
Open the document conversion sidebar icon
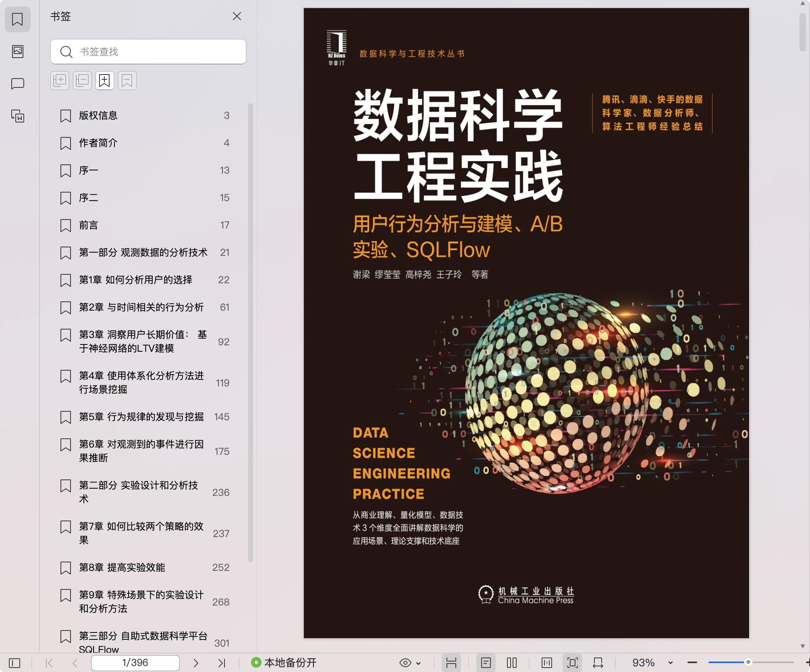click(17, 116)
